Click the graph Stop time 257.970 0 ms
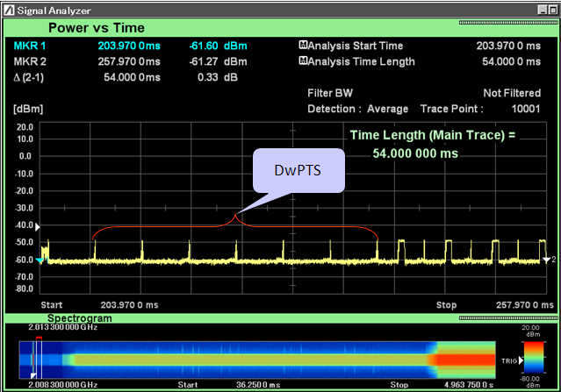The height and width of the screenshot is (392, 561). (x=525, y=305)
